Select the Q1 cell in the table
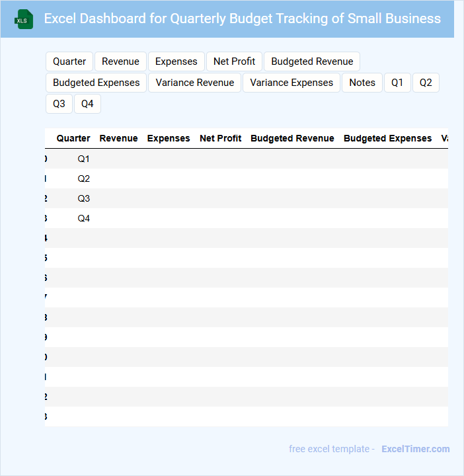The image size is (464, 476). [83, 159]
